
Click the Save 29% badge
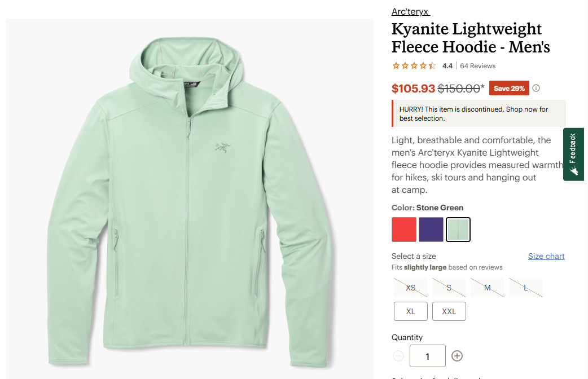point(510,89)
